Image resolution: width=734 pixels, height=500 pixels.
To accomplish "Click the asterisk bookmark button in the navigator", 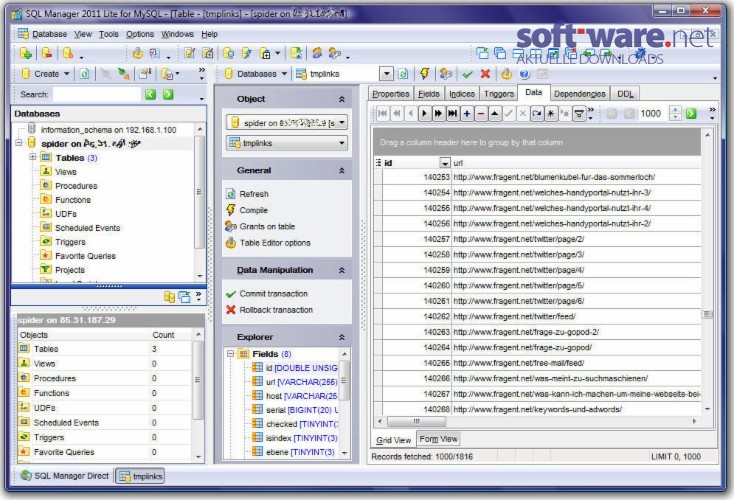I will pos(551,113).
